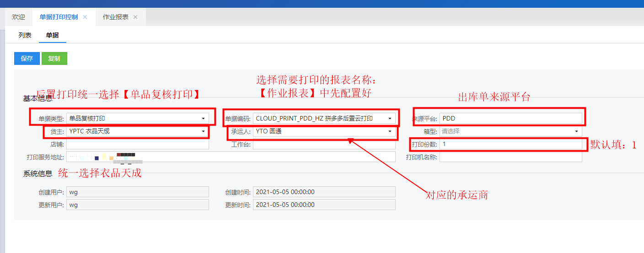Select the 单据 sub-tab
This screenshot has width=644, height=253.
click(x=52, y=35)
